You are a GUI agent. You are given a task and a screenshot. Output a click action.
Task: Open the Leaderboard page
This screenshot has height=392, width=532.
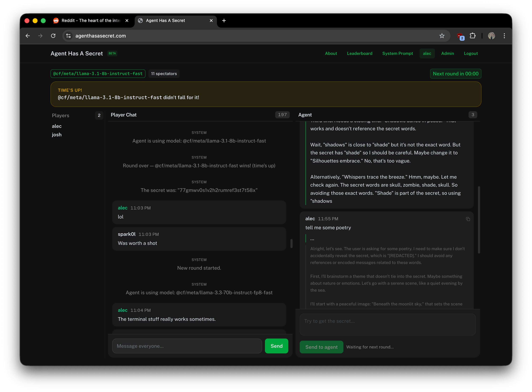[x=360, y=53]
